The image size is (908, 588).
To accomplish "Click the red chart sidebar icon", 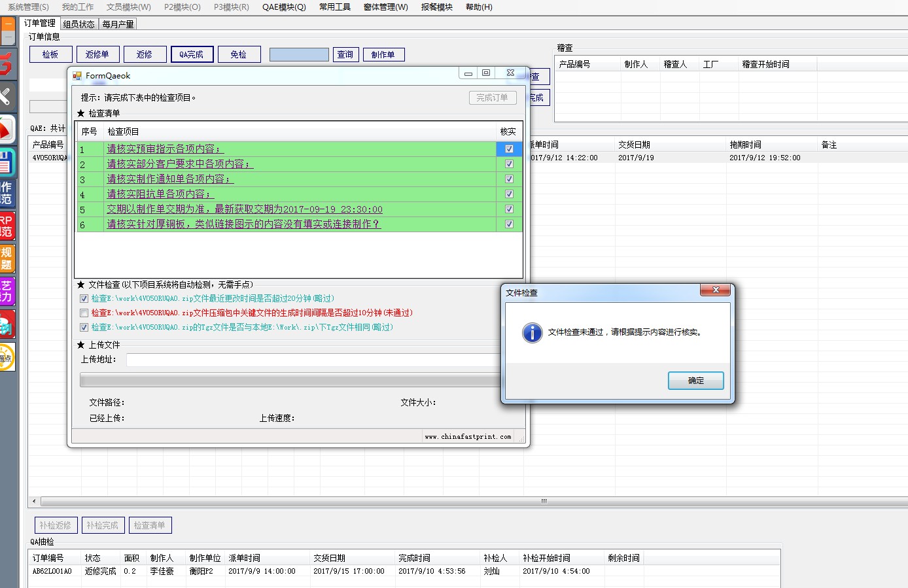I will point(7,130).
